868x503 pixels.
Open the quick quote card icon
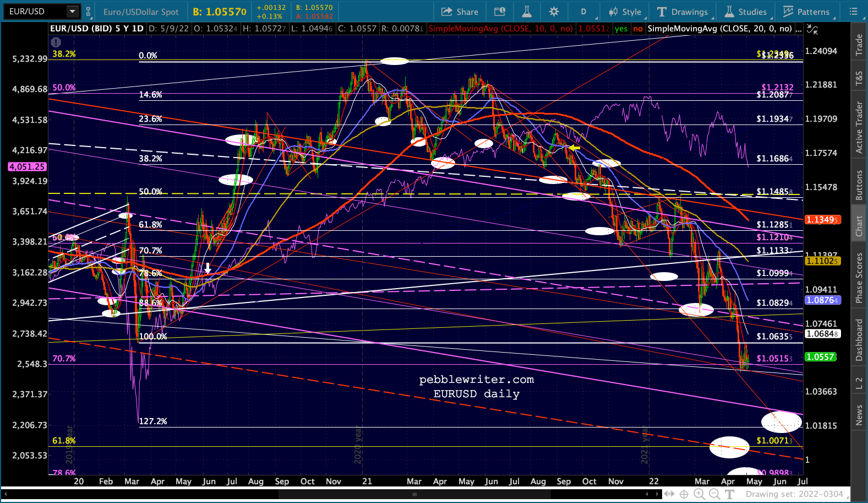tap(500, 12)
